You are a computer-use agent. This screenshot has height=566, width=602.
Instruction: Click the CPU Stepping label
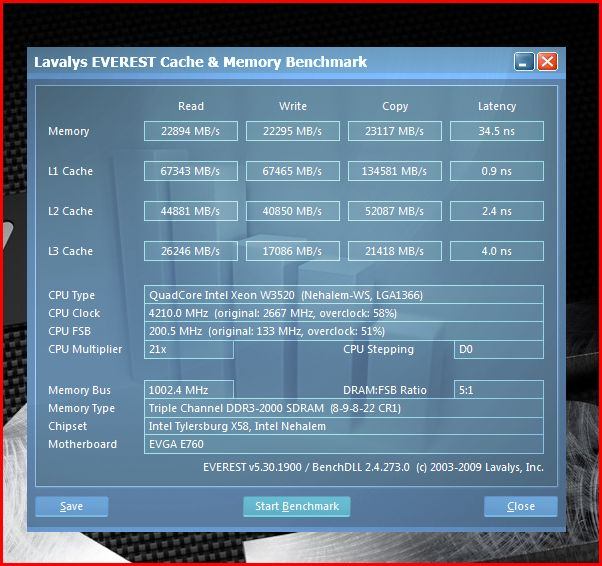point(379,349)
